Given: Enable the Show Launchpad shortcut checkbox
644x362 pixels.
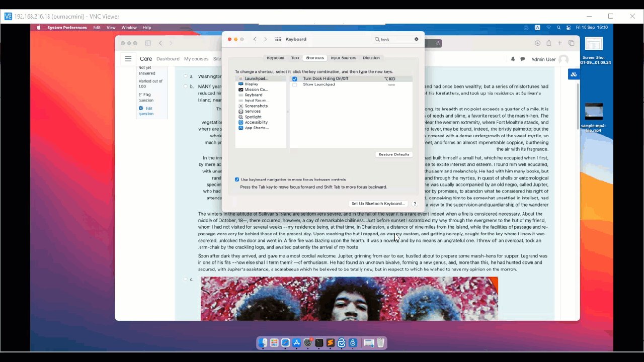Looking at the screenshot, I should point(295,84).
